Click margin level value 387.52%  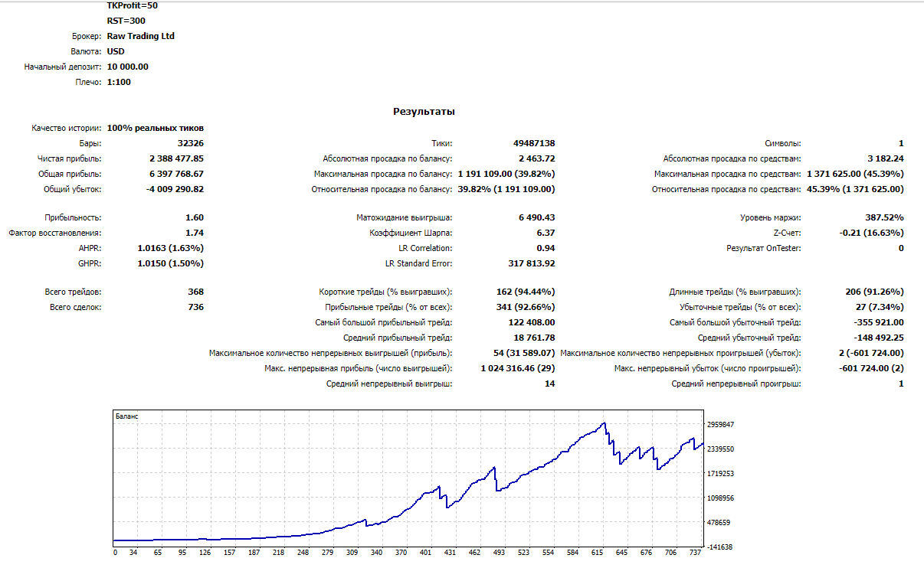(885, 217)
